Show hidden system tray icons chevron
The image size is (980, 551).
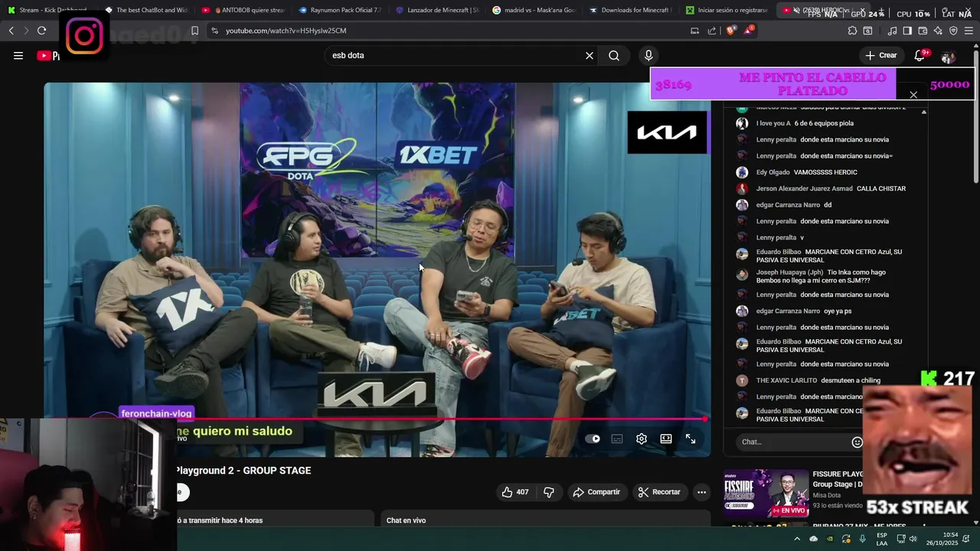click(797, 539)
